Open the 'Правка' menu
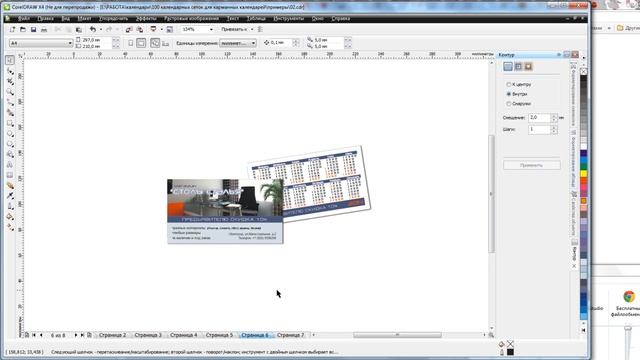Screen dimensions: 640x360 coord(45,19)
